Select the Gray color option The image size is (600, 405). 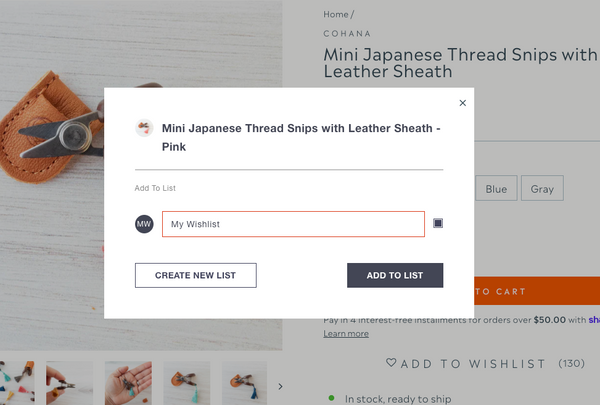coord(542,188)
